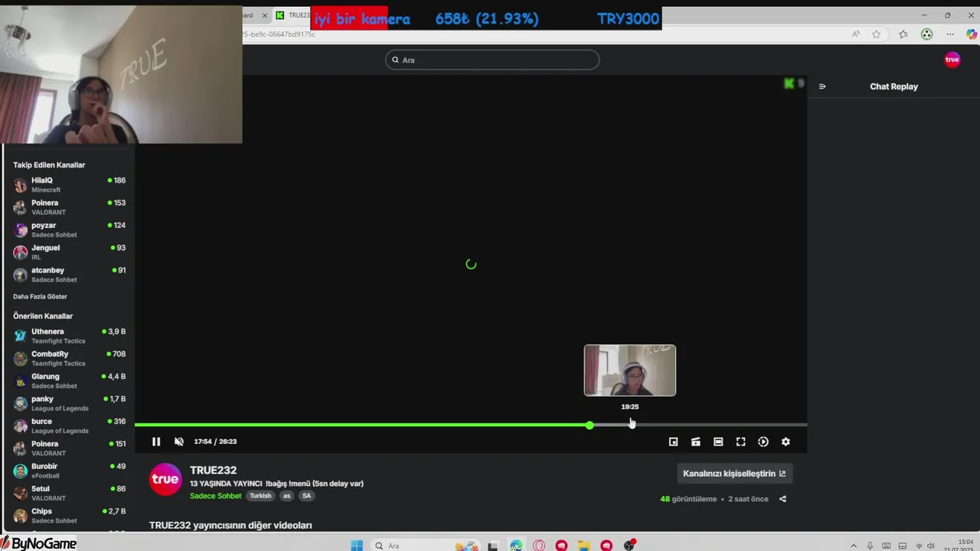980x551 pixels.
Task: Open the browser favorites list icon
Action: [x=903, y=34]
